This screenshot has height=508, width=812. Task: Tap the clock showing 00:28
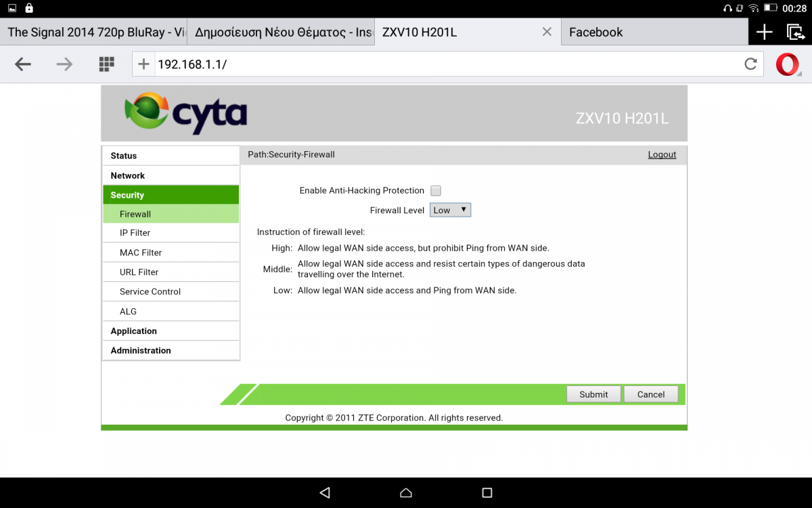(x=794, y=8)
